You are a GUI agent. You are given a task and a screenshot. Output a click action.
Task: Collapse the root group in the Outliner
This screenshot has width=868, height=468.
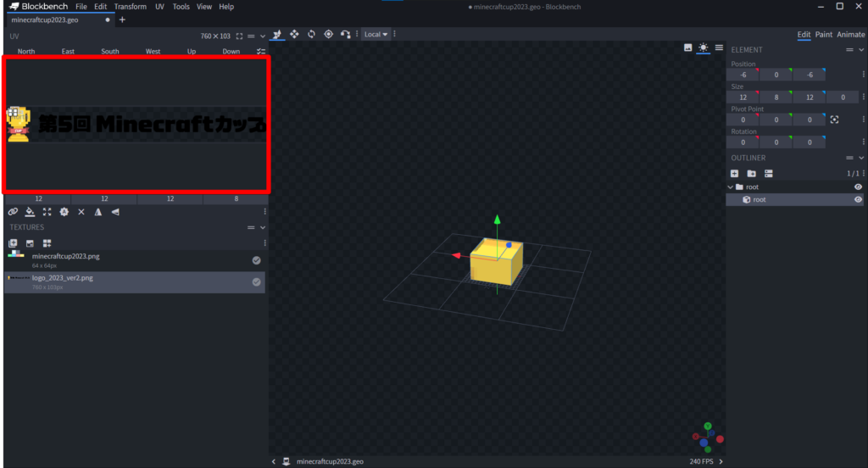[731, 187]
